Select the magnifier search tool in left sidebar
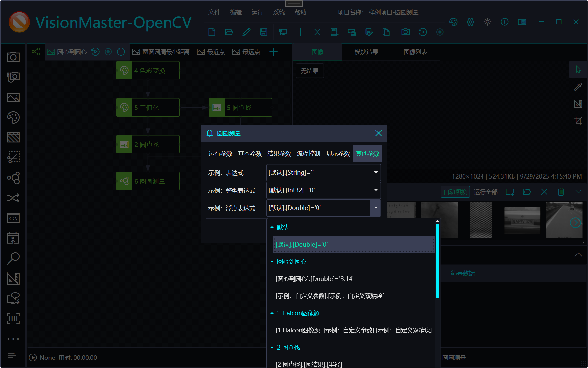The width and height of the screenshot is (588, 368). click(x=13, y=258)
